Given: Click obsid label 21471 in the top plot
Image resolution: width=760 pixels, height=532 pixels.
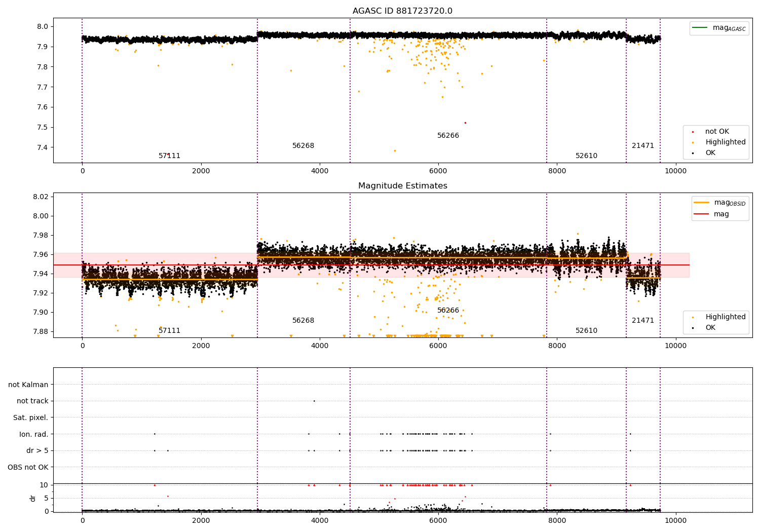Looking at the screenshot, I should click(642, 146).
